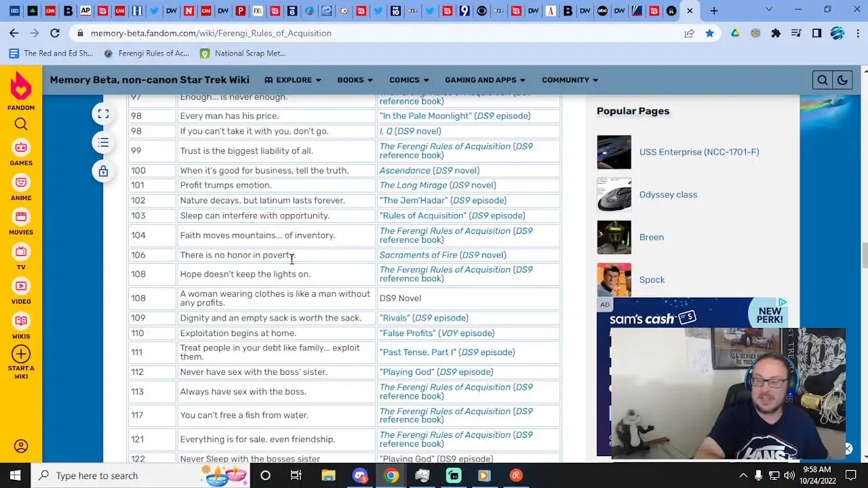Open new browser tab with plus
The height and width of the screenshot is (488, 868).
coord(713,11)
